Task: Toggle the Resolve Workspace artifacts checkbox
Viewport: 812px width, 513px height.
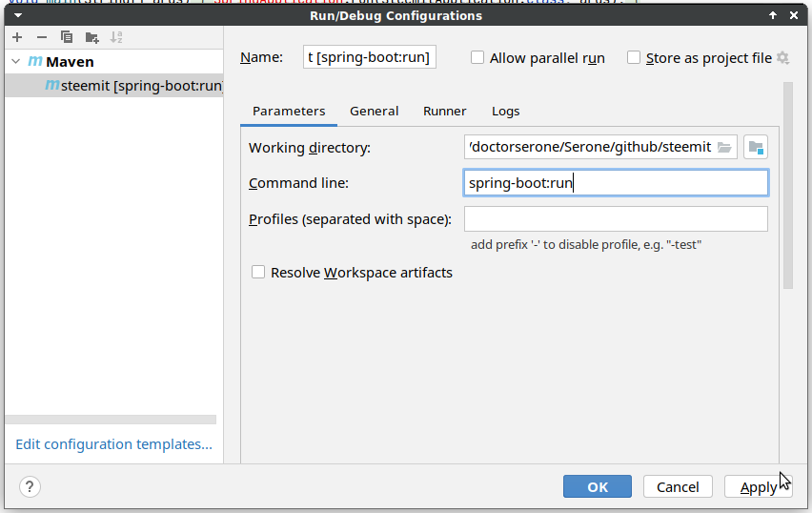Action: [x=258, y=273]
